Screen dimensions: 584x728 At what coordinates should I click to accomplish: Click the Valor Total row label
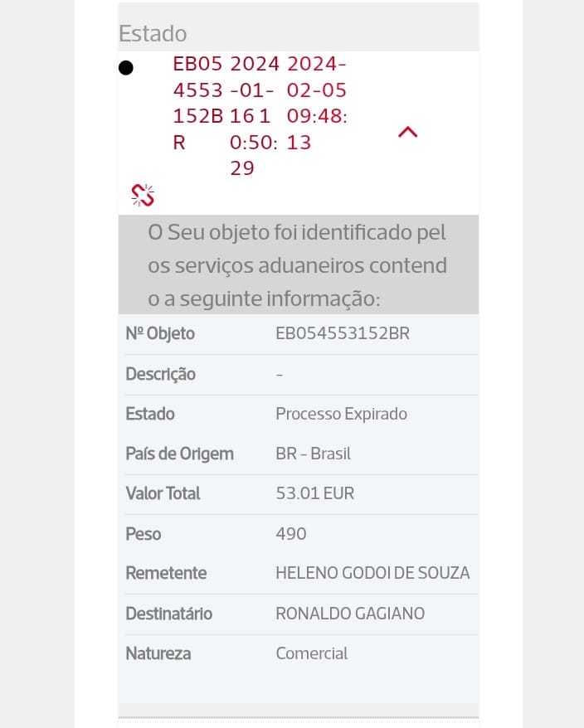(x=163, y=493)
